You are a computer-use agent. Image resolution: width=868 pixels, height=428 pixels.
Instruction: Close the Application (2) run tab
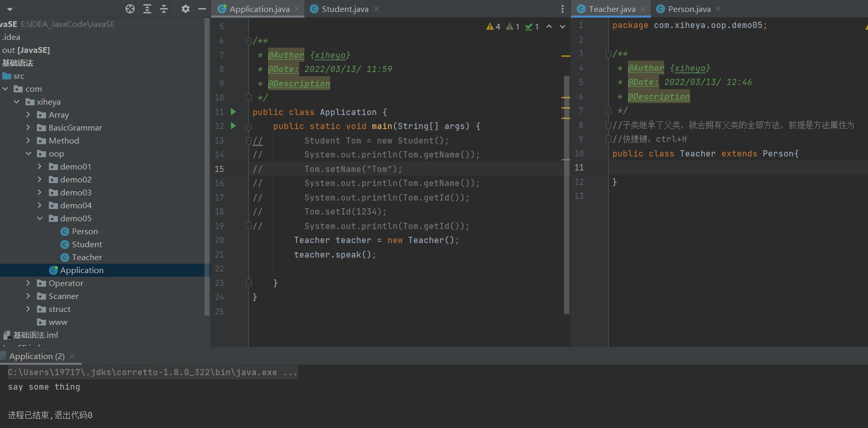72,356
